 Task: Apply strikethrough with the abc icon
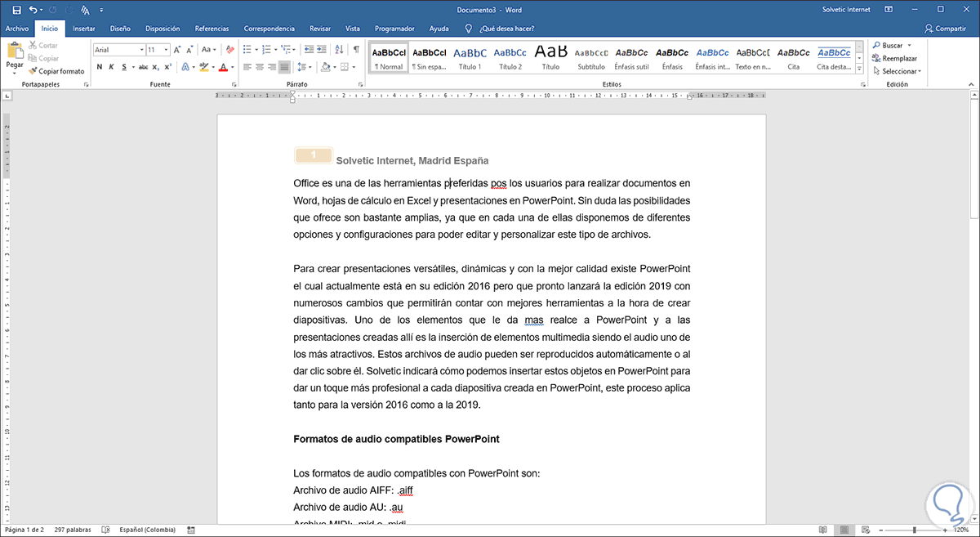pos(143,67)
